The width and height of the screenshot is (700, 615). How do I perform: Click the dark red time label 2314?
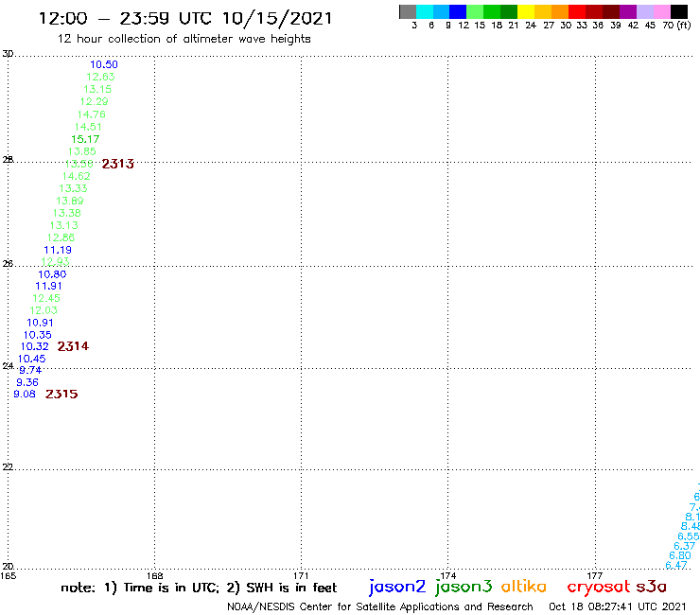click(73, 346)
